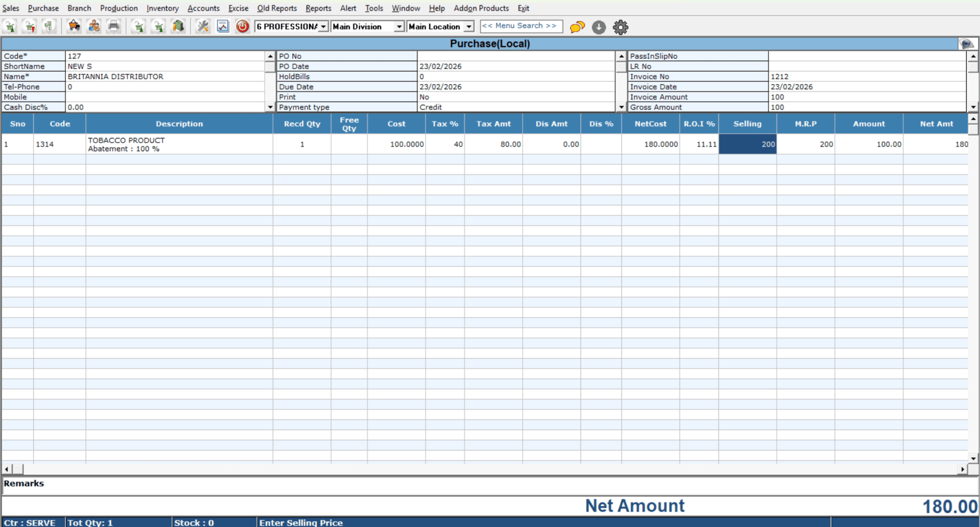Click the Invoice No value 1212
The width and height of the screenshot is (980, 527).
click(867, 76)
